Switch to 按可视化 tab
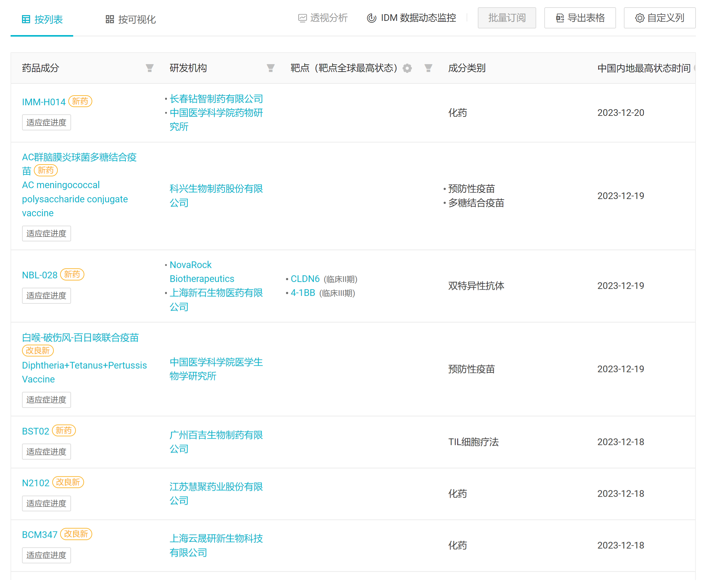 point(131,19)
